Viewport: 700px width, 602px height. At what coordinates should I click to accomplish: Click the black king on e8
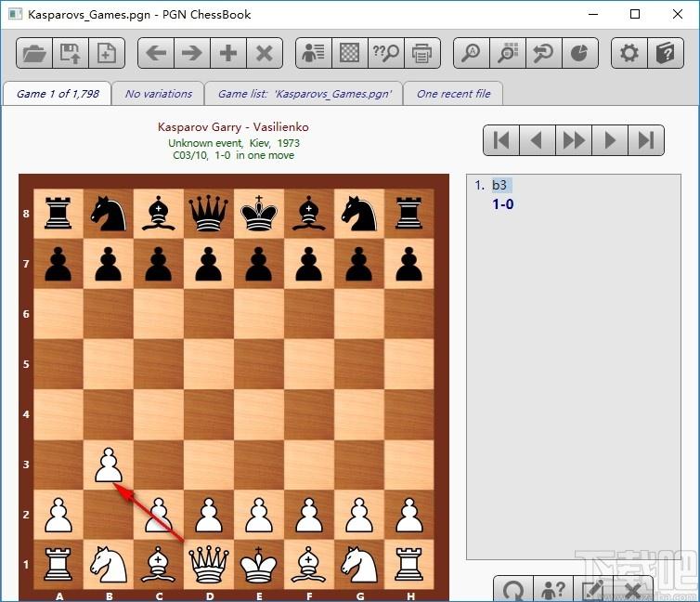258,214
